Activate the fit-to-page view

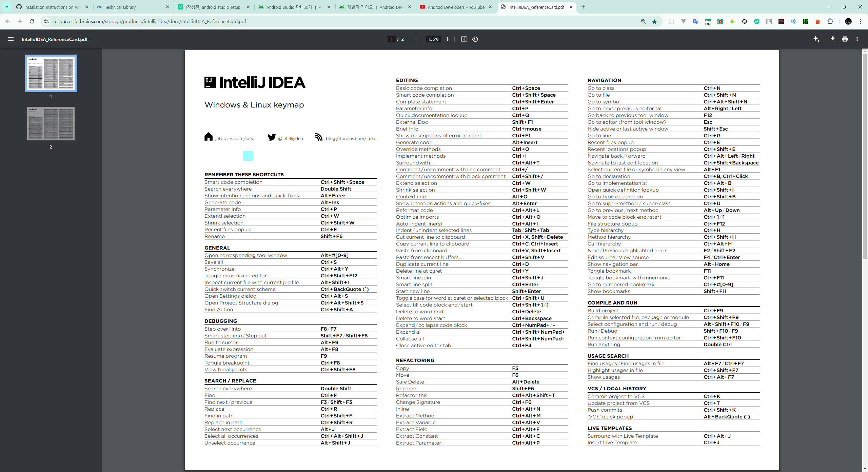464,39
